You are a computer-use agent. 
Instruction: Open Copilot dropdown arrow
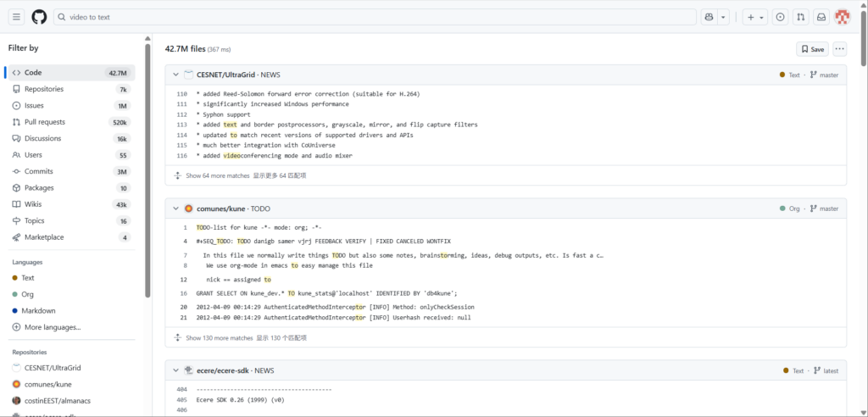pyautogui.click(x=723, y=17)
